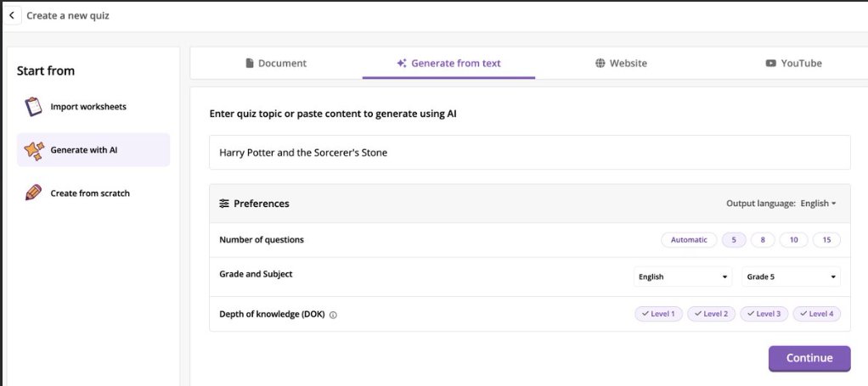The image size is (868, 386).
Task: Select Import worksheets option
Action: click(93, 107)
